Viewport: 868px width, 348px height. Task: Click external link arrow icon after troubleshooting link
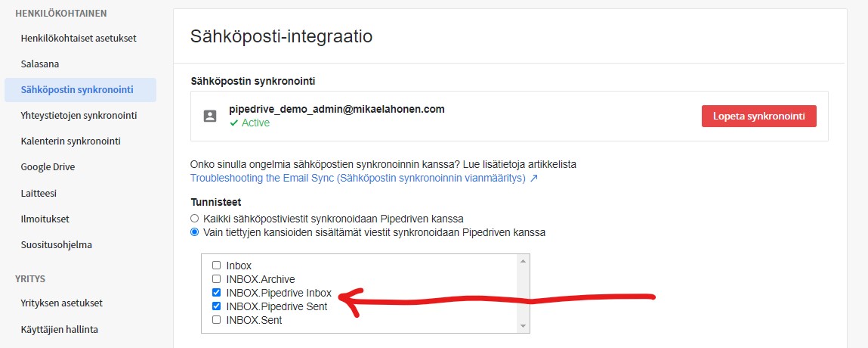pyautogui.click(x=533, y=179)
